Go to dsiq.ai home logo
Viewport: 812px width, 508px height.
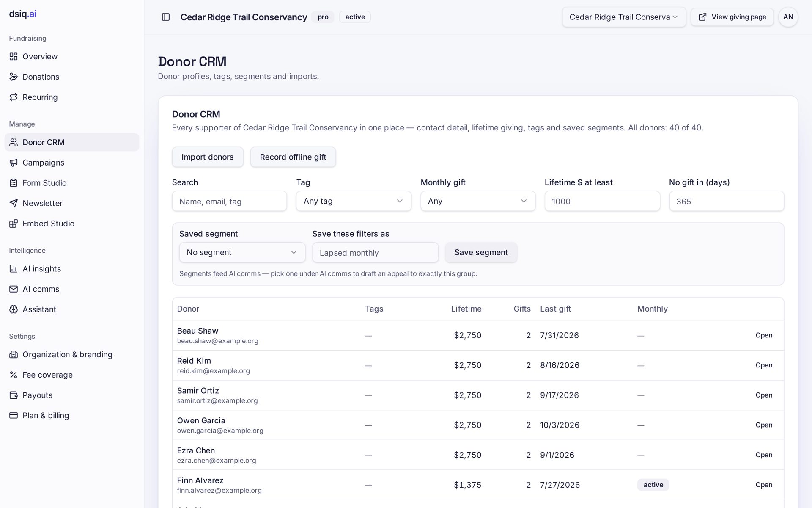[23, 14]
